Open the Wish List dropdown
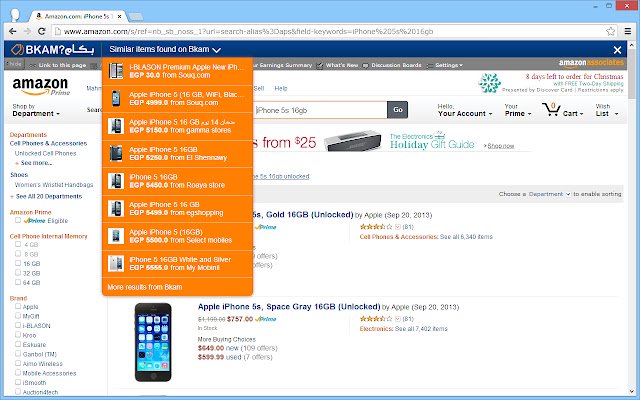Viewport: 640px width, 400px height. pos(607,110)
